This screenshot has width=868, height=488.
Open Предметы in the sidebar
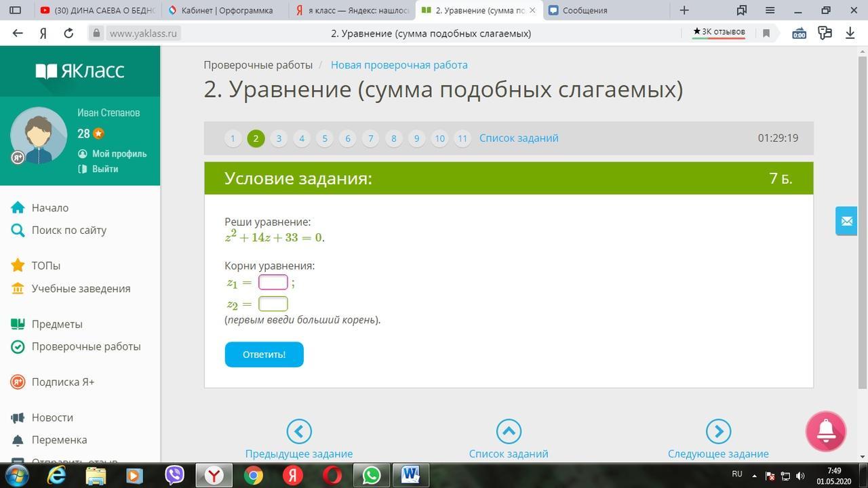tap(57, 324)
